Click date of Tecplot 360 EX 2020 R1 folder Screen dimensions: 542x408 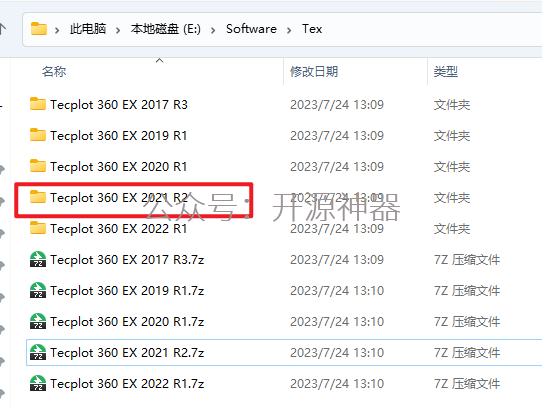[337, 167]
